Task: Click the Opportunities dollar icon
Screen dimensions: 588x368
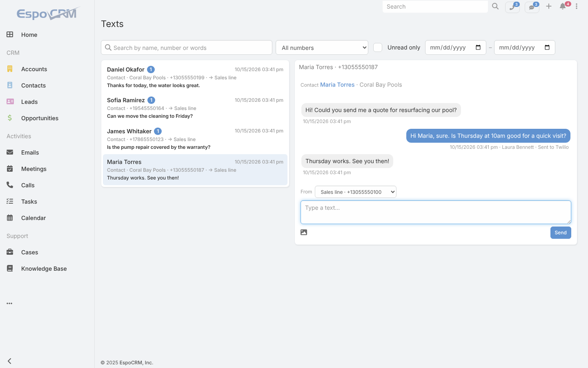Action: (10, 118)
